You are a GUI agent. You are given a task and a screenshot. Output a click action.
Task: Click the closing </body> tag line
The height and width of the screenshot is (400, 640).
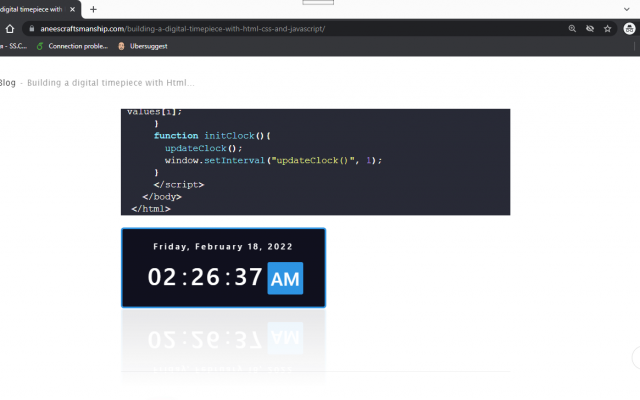(162, 197)
